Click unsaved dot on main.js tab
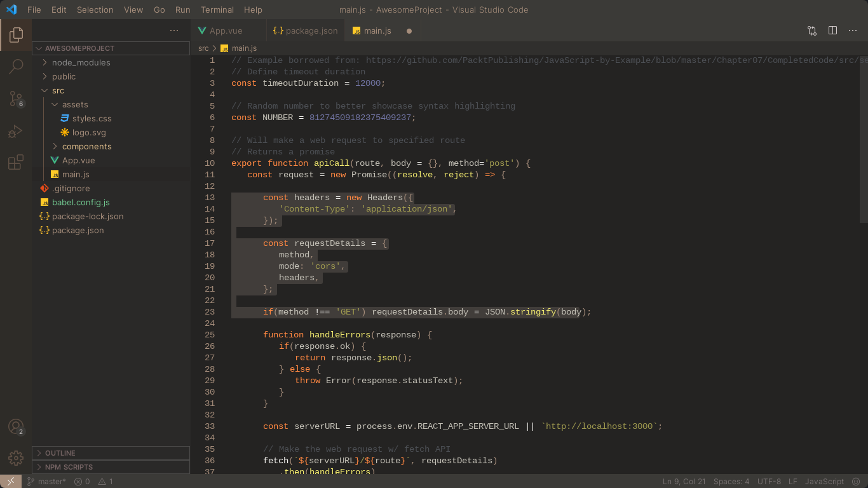 [409, 30]
